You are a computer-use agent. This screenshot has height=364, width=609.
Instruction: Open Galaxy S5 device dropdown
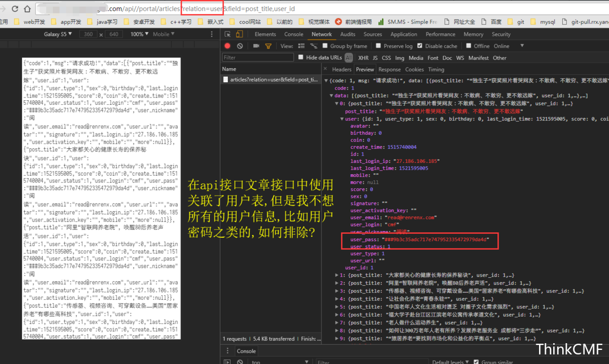(x=58, y=34)
